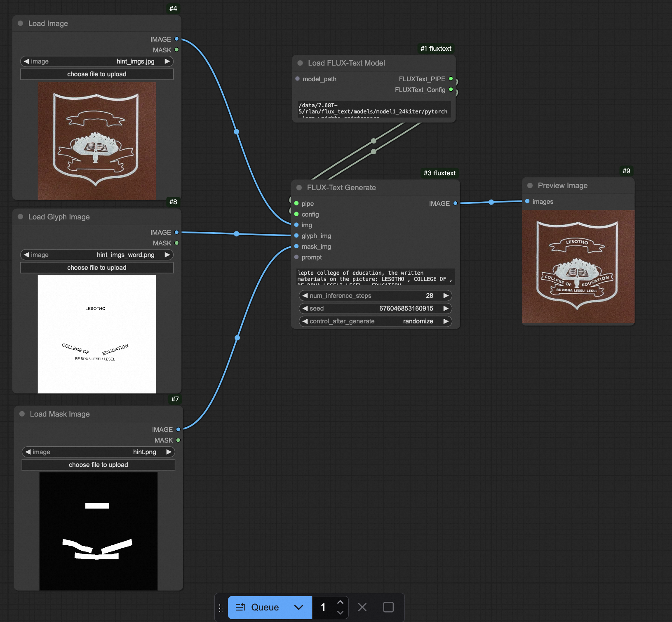Image resolution: width=672 pixels, height=622 pixels.
Task: Click the MASK output socket on Load Image
Action: [x=177, y=49]
